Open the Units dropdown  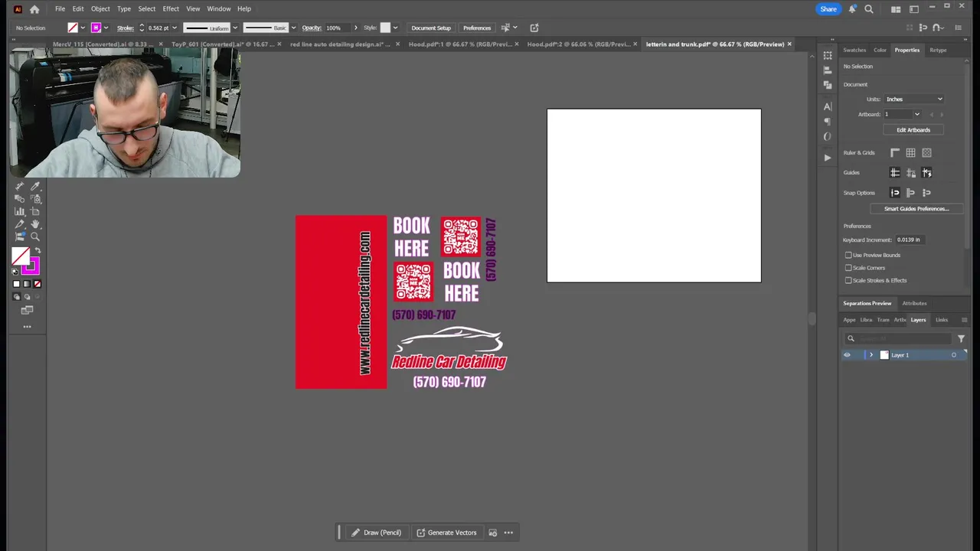(x=914, y=99)
